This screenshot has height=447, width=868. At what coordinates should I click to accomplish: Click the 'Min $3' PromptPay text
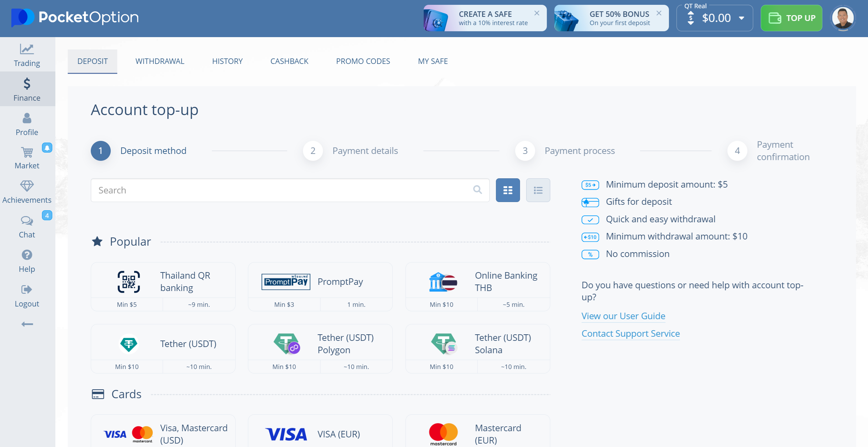click(x=284, y=304)
